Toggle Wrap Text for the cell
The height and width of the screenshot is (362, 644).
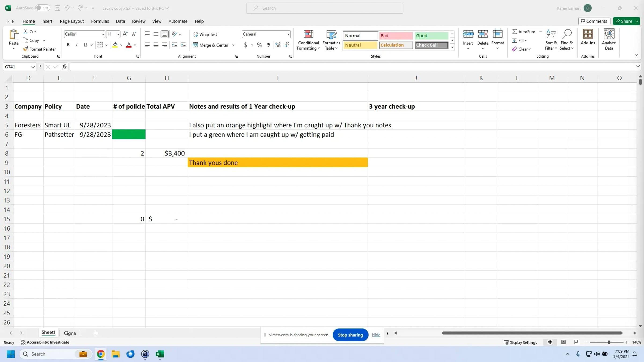tap(205, 34)
